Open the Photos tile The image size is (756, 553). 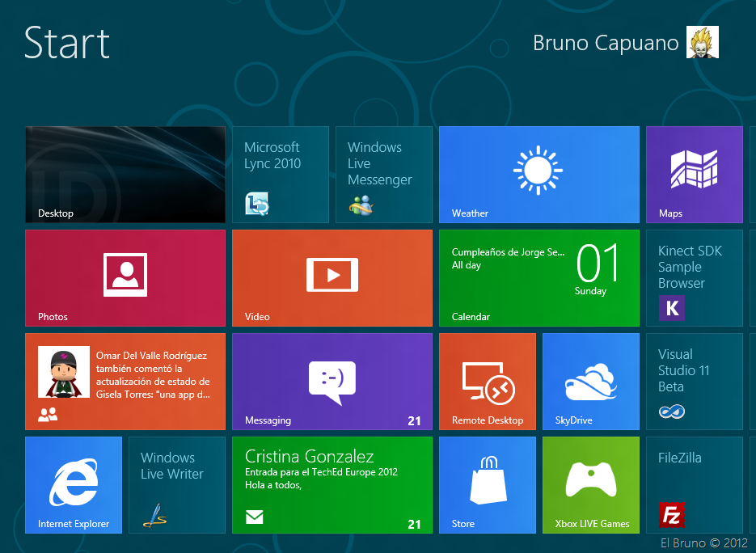tap(125, 277)
